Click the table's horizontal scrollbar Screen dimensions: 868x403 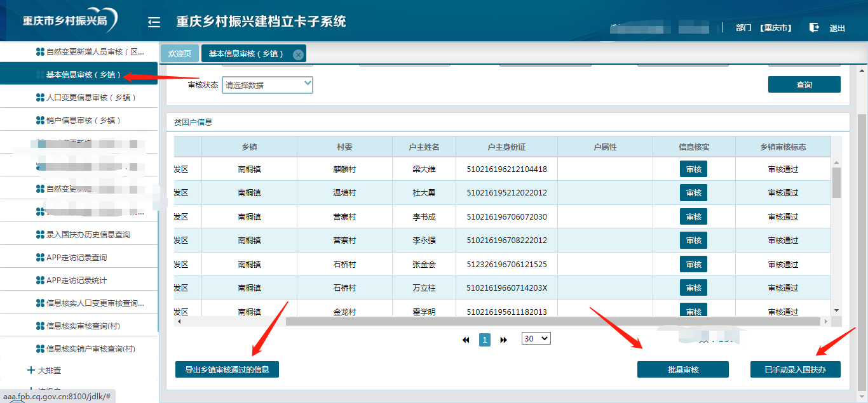[x=553, y=322]
